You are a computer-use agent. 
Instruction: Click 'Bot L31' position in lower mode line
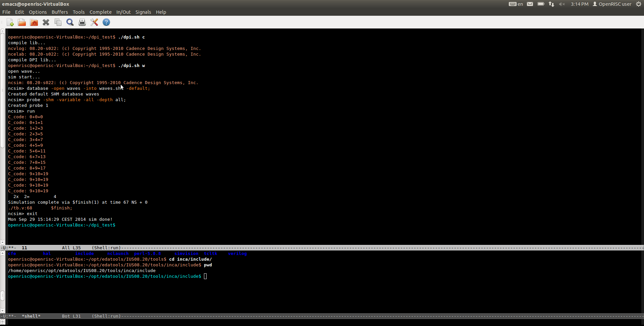coord(71,316)
